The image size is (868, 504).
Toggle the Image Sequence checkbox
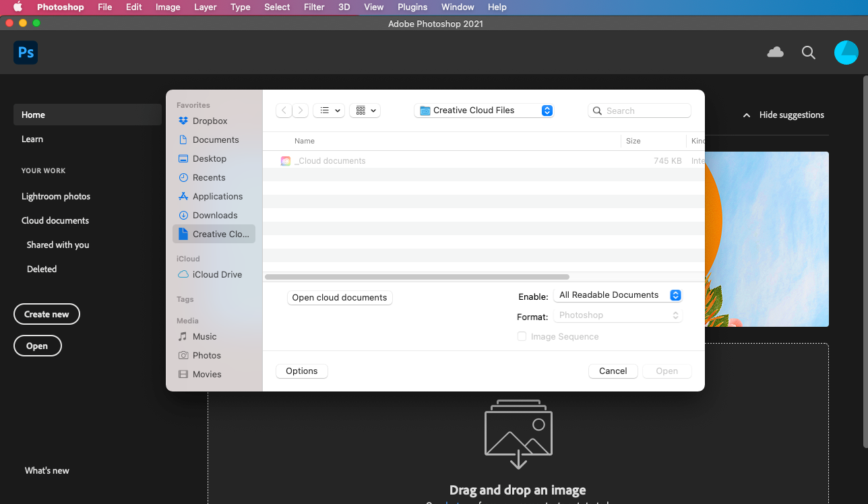tap(522, 337)
